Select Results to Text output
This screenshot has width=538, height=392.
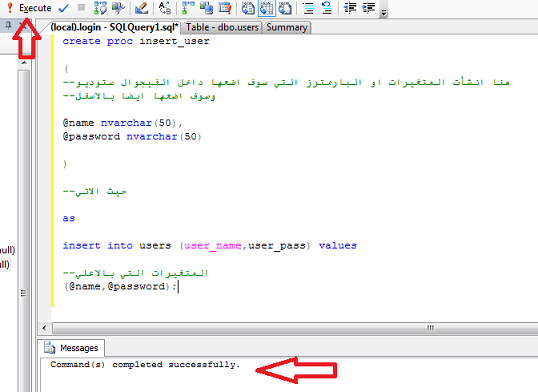coord(248,8)
